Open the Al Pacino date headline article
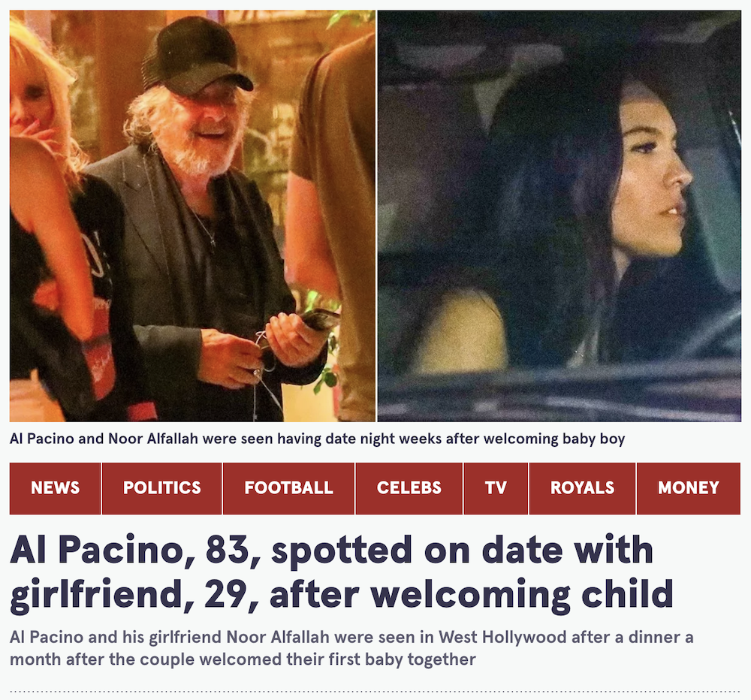The image size is (751, 700). (342, 572)
